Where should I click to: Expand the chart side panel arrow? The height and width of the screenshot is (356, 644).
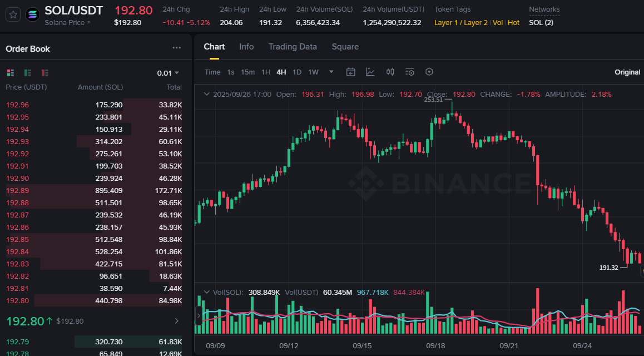(x=199, y=316)
